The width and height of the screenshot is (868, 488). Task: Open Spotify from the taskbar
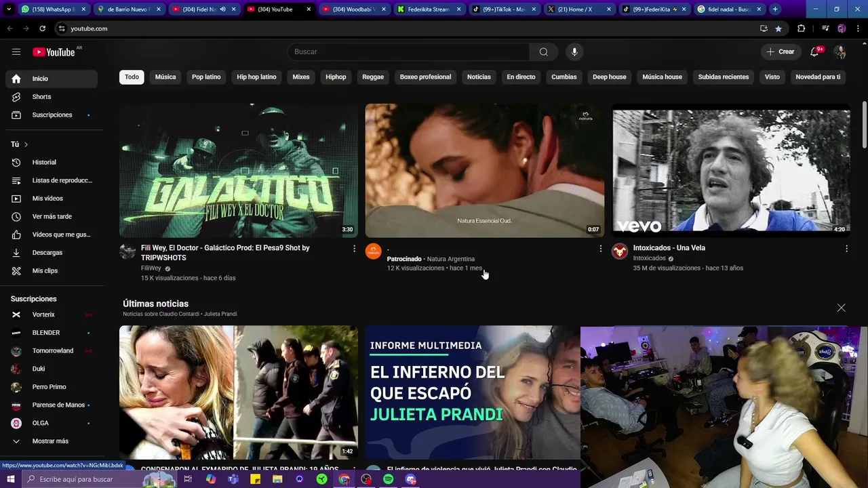pyautogui.click(x=389, y=479)
